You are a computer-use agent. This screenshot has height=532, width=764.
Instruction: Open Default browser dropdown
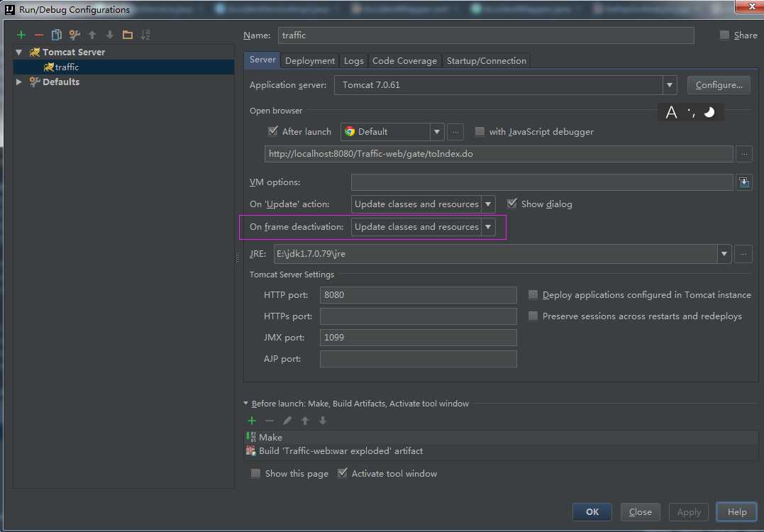coord(392,132)
